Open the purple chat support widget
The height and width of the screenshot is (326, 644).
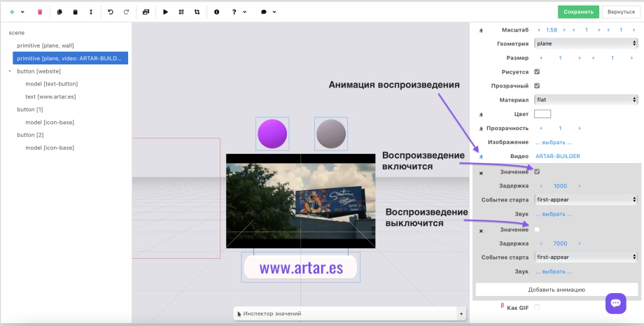616,303
